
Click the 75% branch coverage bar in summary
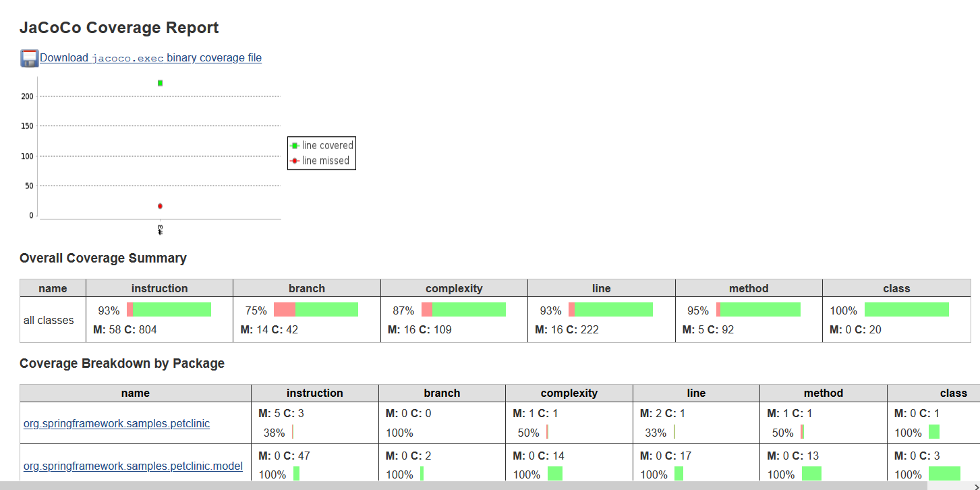pyautogui.click(x=317, y=309)
